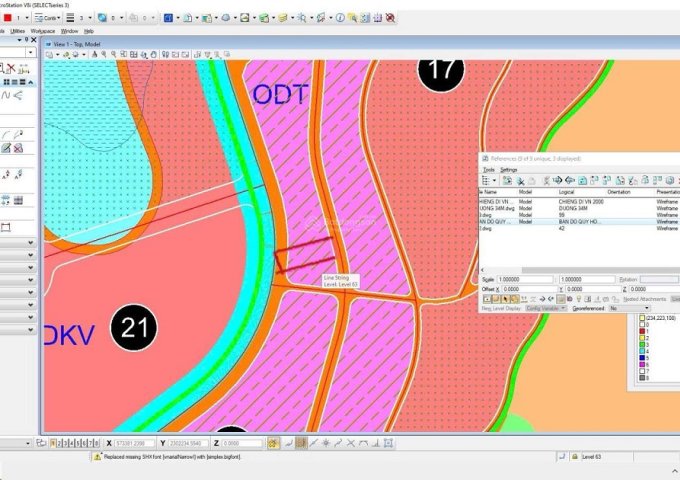
Task: Open the Workspace menu
Action: click(x=42, y=31)
